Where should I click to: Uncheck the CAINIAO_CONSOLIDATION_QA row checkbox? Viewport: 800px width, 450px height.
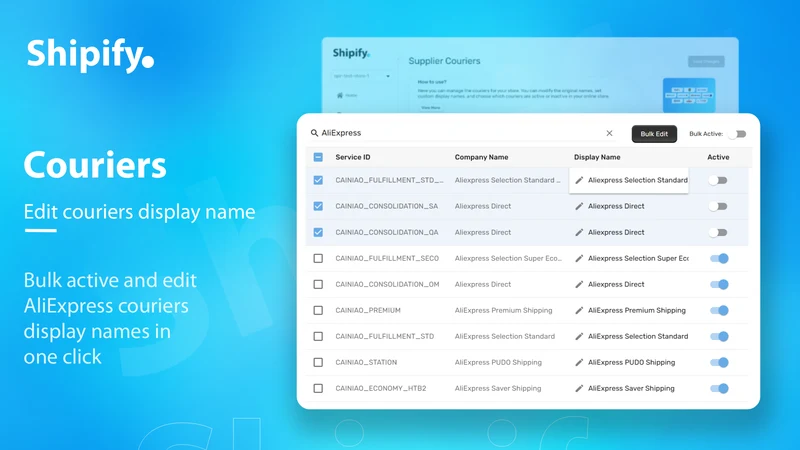click(x=318, y=232)
